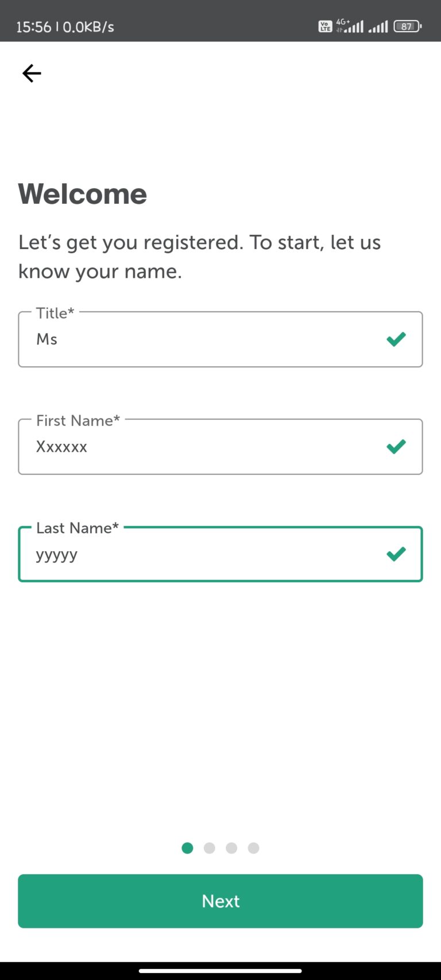
Task: Select the fourth page indicator dot
Action: pyautogui.click(x=253, y=848)
